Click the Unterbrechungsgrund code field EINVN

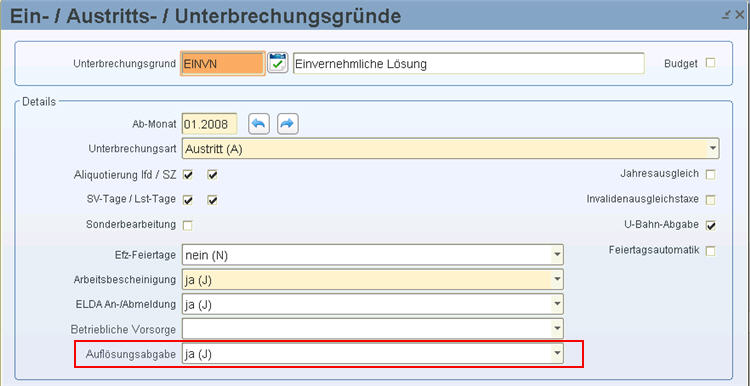222,64
